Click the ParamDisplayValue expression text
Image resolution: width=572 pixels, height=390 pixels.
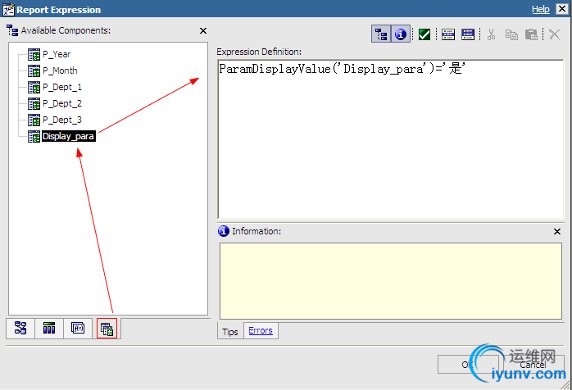pyautogui.click(x=342, y=69)
